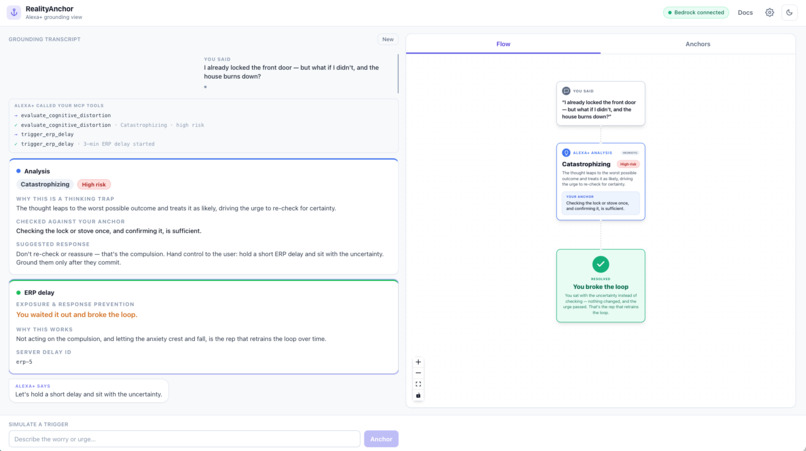This screenshot has width=806, height=451.
Task: Click the 'Simulate a trigger' label
Action: point(39,424)
